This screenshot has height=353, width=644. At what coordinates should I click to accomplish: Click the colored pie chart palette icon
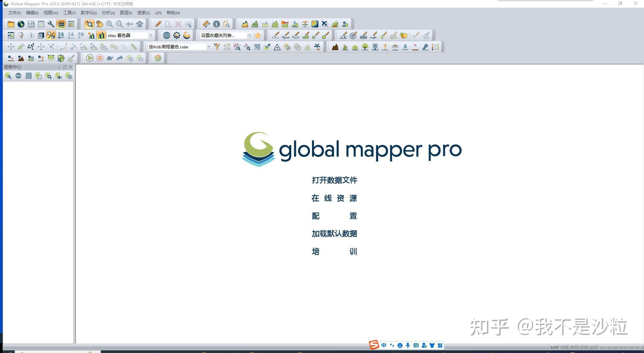[x=158, y=58]
